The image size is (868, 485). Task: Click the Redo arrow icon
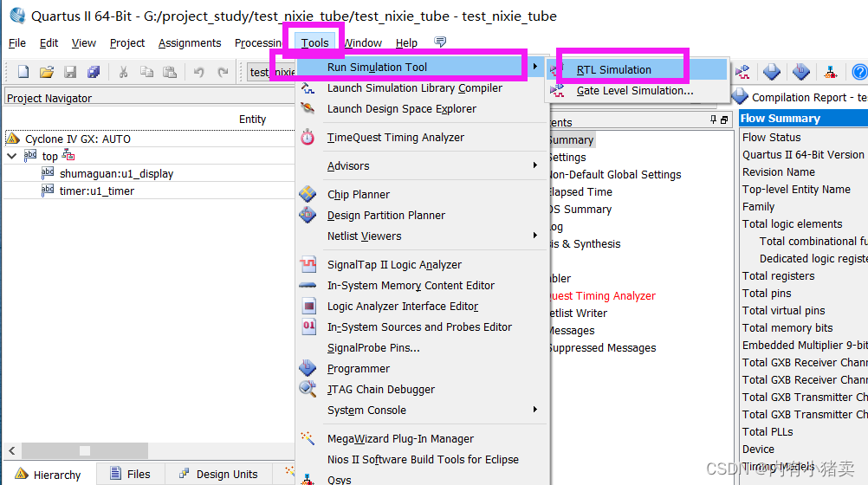(223, 71)
